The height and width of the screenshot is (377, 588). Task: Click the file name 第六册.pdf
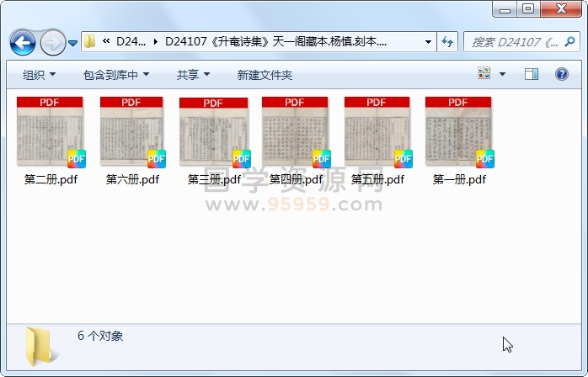[132, 179]
